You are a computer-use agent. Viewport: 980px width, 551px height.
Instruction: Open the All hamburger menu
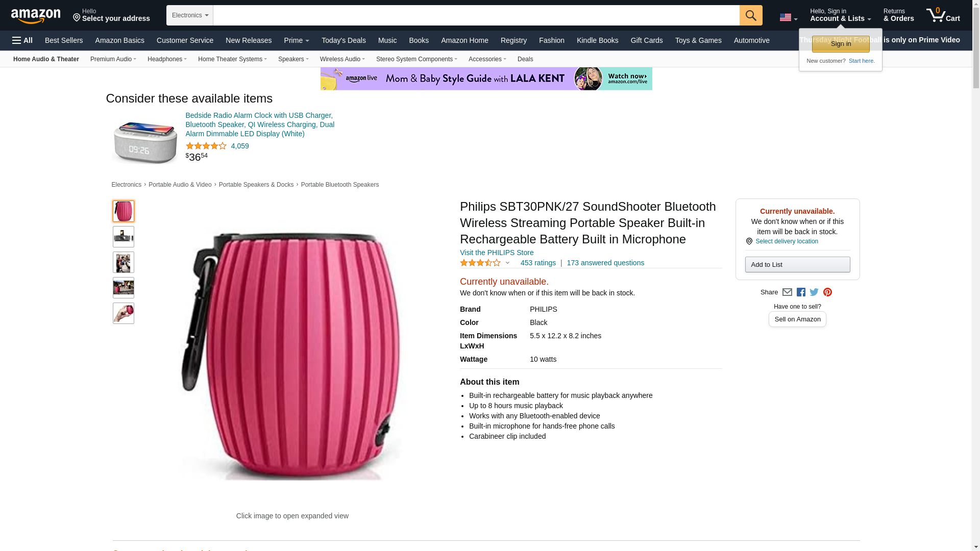(22, 40)
